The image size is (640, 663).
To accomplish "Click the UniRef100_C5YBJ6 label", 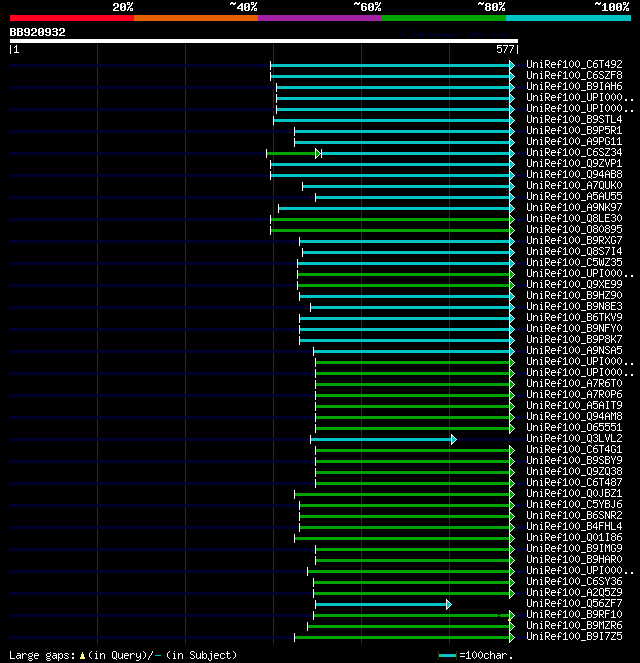I will [574, 504].
